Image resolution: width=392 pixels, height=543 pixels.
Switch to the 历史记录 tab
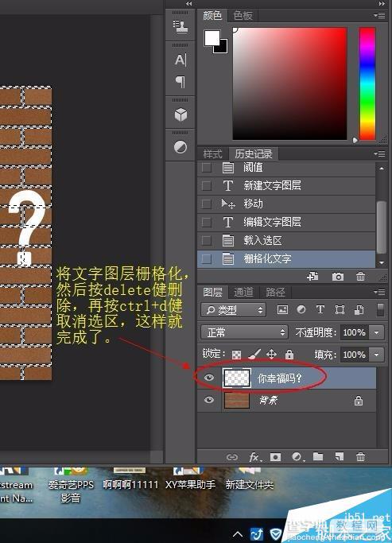(254, 153)
